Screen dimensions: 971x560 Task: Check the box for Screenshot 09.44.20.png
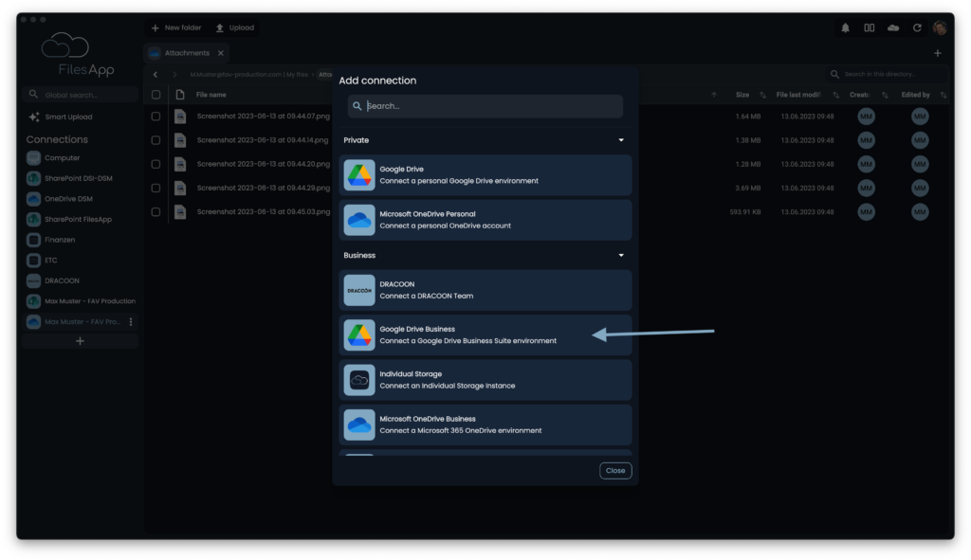click(x=156, y=164)
